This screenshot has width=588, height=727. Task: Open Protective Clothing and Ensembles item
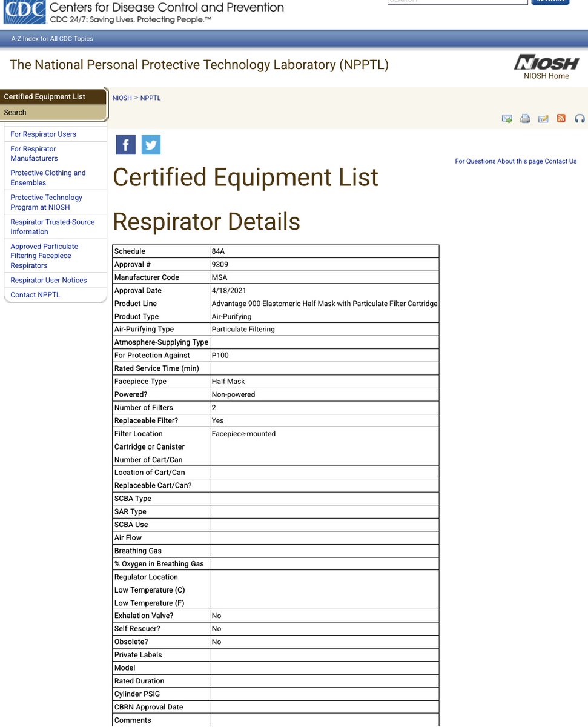48,178
